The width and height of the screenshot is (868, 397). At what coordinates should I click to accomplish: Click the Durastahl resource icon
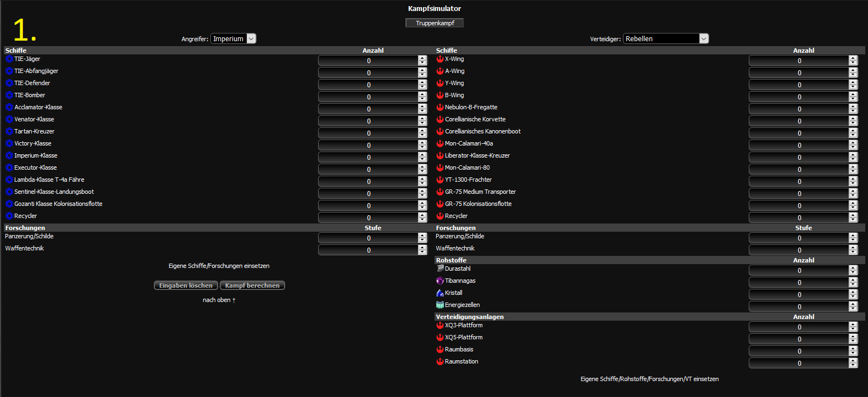(439, 269)
